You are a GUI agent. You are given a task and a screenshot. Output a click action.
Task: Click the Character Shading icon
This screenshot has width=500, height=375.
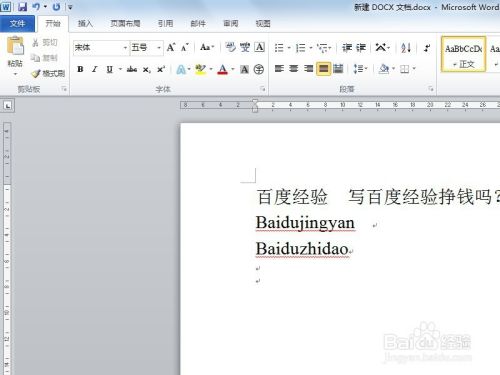click(x=244, y=69)
